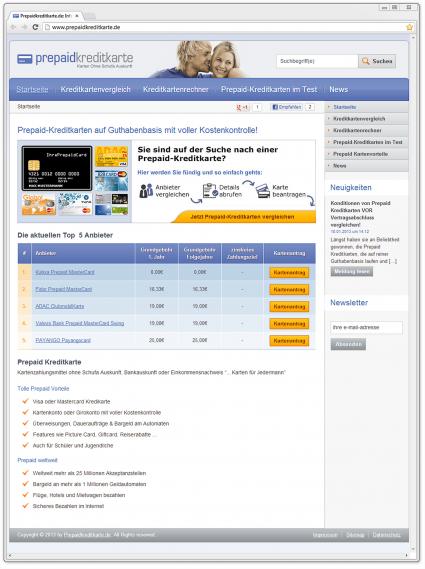Click Kartenantrag button for Valovis Bank row
The height and width of the screenshot is (569, 425).
[x=289, y=324]
